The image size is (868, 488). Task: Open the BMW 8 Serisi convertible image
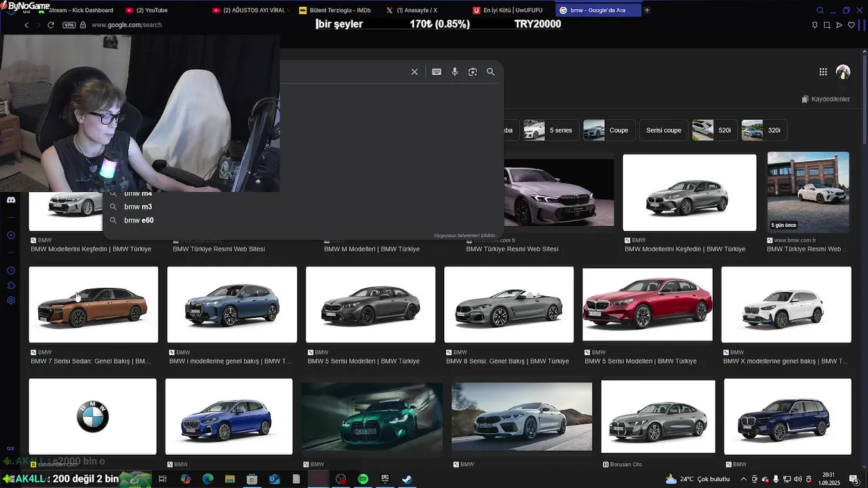pos(509,304)
